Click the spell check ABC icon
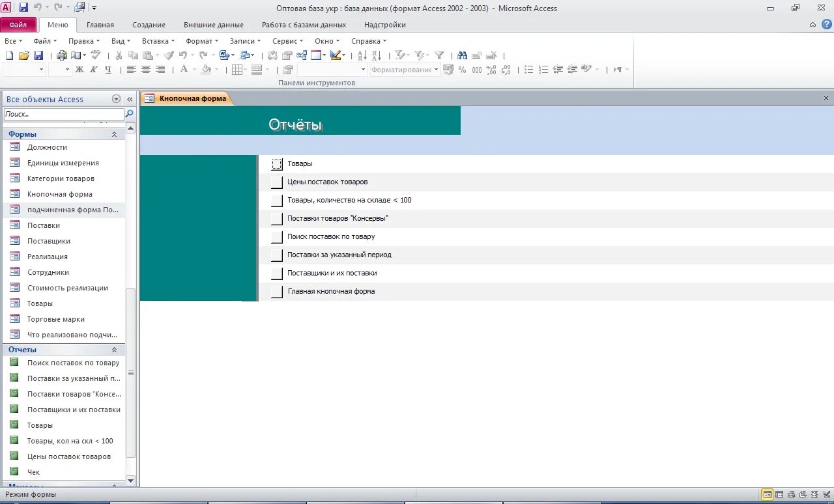Image resolution: width=834 pixels, height=504 pixels. [96, 55]
